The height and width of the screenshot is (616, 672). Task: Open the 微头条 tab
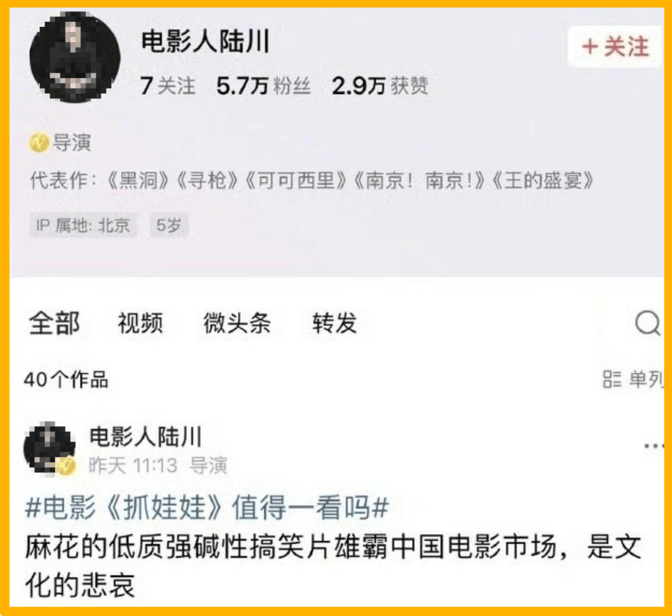tap(237, 323)
